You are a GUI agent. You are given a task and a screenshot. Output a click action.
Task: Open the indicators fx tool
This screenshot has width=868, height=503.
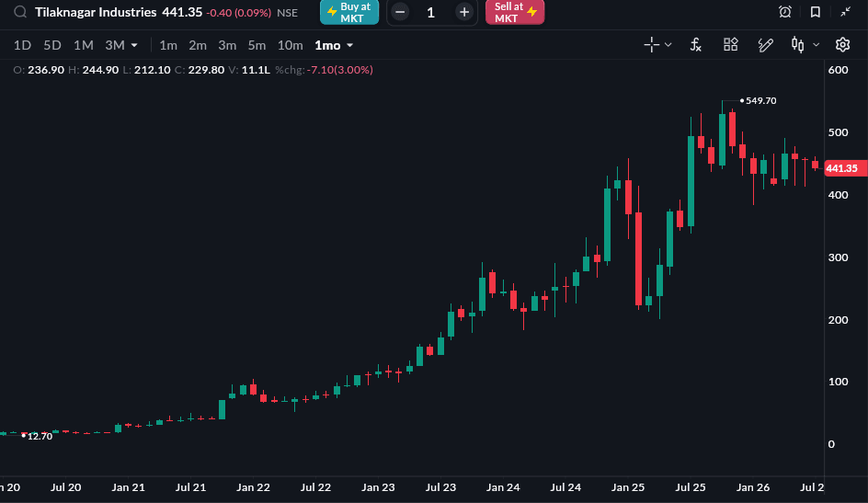click(x=696, y=45)
